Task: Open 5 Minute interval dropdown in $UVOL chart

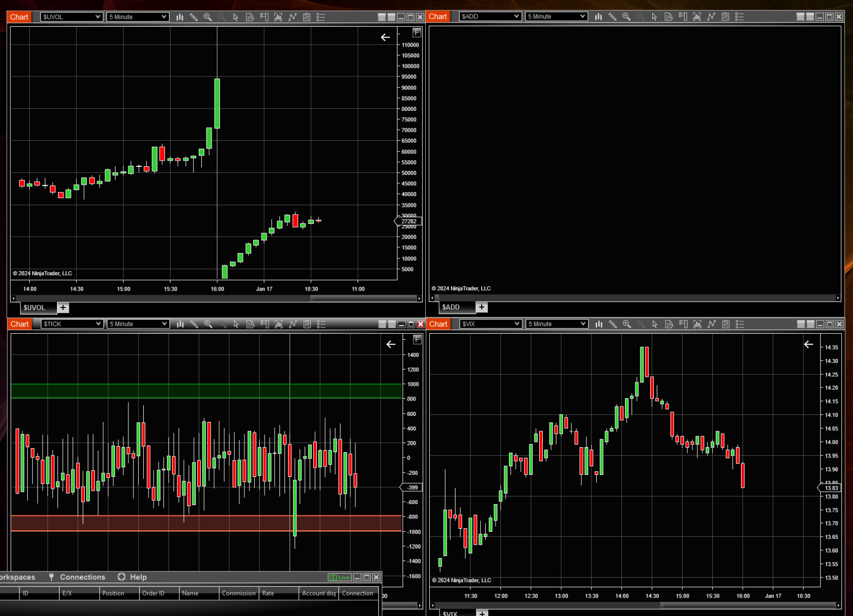Action: click(138, 17)
